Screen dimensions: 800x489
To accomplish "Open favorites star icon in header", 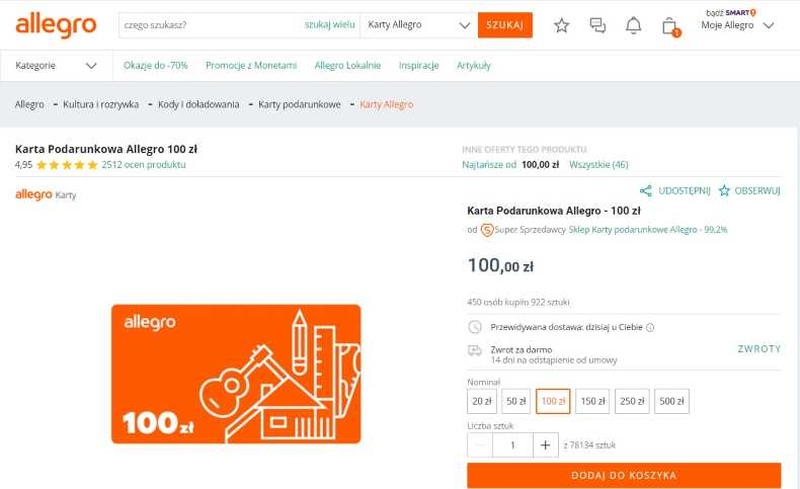I will (561, 25).
